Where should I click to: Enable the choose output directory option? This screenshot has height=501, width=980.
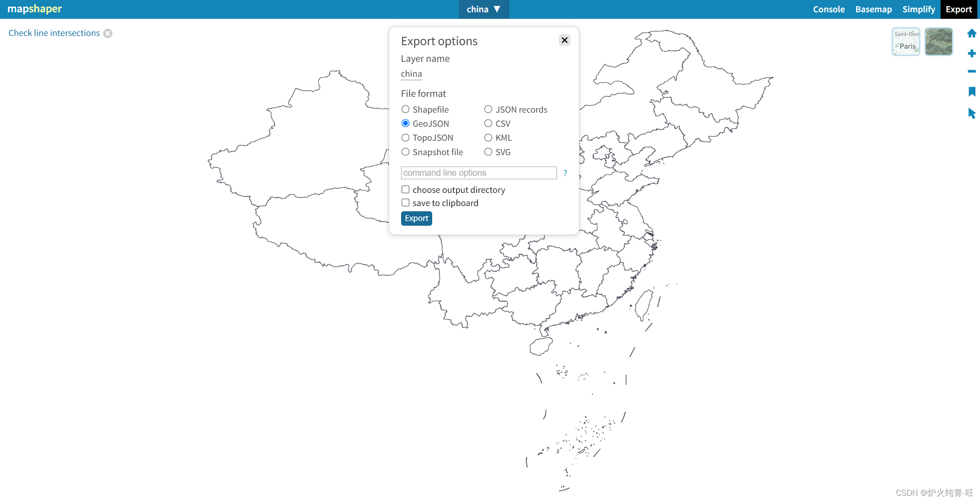point(405,189)
